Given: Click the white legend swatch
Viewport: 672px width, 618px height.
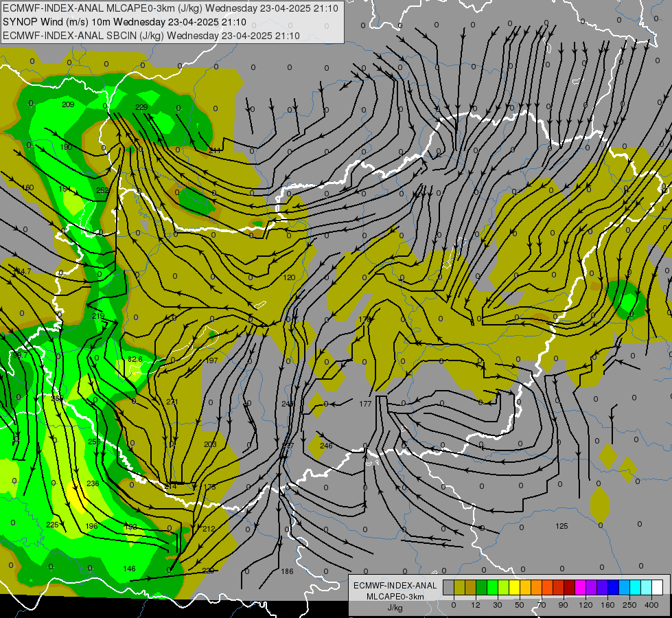Looking at the screenshot, I should [x=658, y=587].
